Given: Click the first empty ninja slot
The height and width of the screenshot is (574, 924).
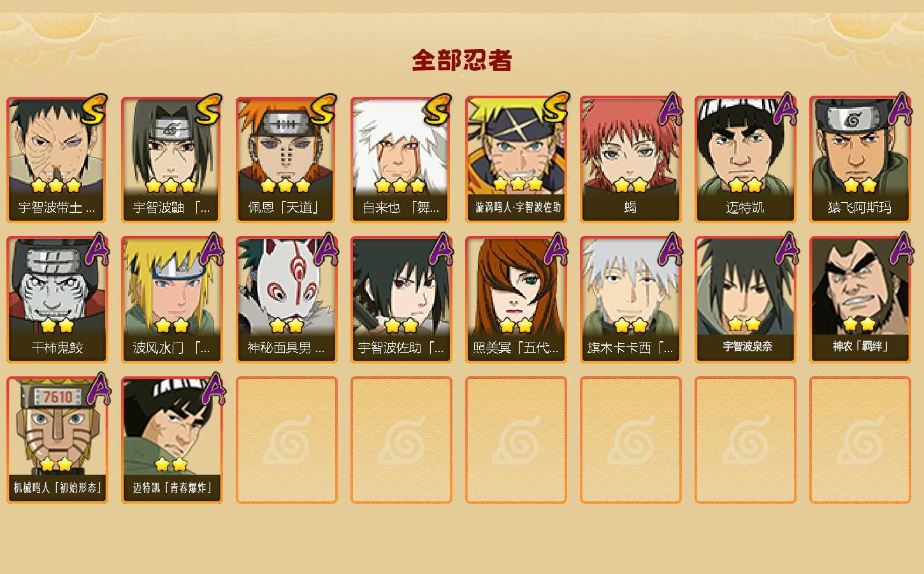Looking at the screenshot, I should [286, 440].
